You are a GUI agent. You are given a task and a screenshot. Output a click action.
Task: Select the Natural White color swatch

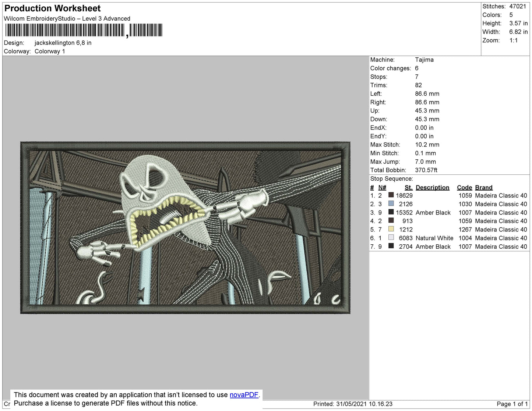click(391, 237)
